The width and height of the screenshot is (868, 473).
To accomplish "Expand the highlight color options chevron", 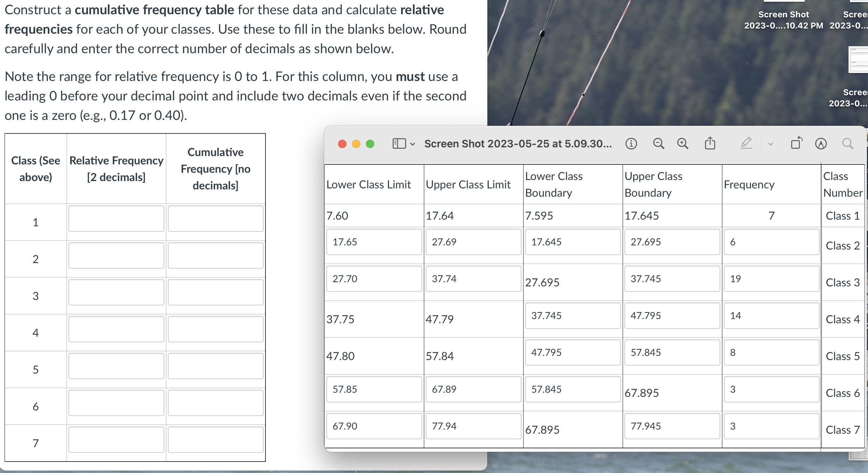I will [770, 144].
